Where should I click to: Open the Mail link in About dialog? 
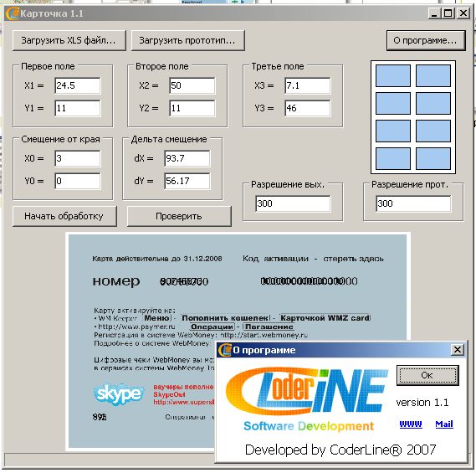(x=444, y=424)
